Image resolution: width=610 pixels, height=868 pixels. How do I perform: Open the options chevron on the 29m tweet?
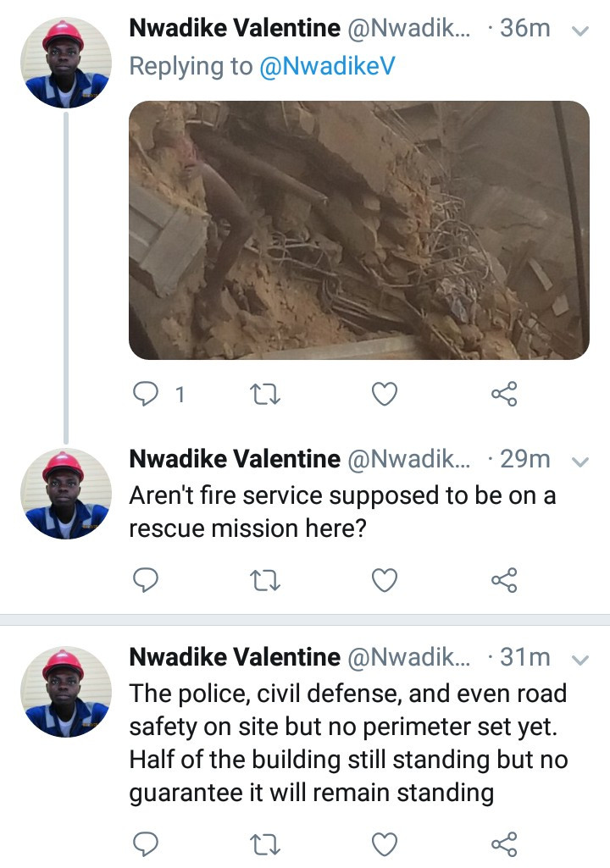pos(581,462)
